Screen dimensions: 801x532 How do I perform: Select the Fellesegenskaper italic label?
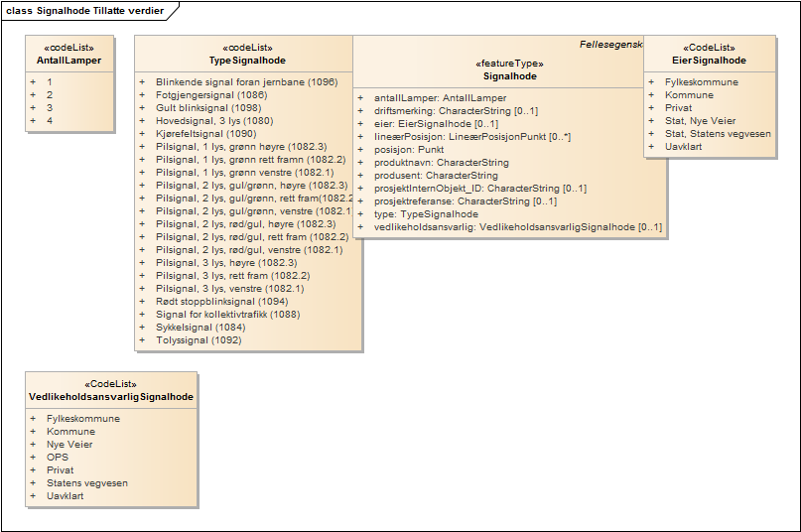(x=610, y=46)
